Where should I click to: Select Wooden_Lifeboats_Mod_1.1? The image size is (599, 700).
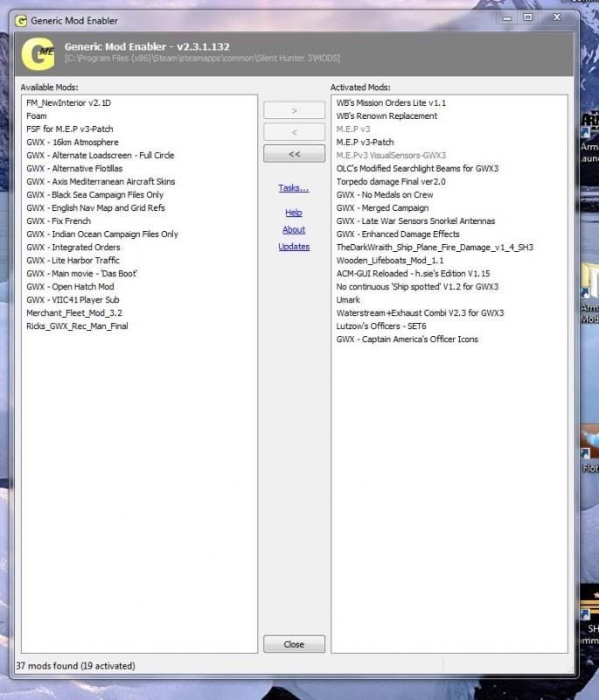(x=390, y=260)
